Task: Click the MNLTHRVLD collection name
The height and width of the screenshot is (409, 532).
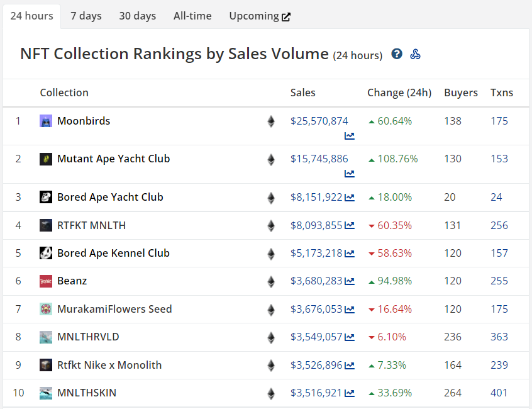Action: tap(88, 337)
